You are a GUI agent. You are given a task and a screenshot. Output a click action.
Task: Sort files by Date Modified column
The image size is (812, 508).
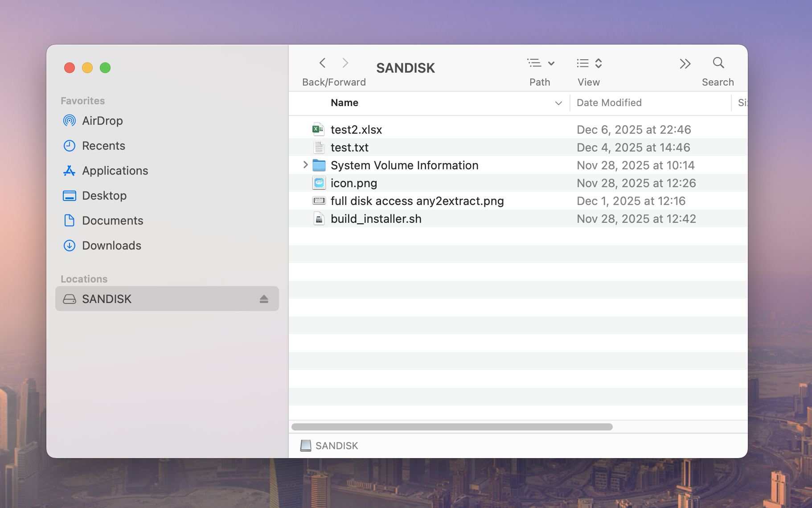click(609, 102)
